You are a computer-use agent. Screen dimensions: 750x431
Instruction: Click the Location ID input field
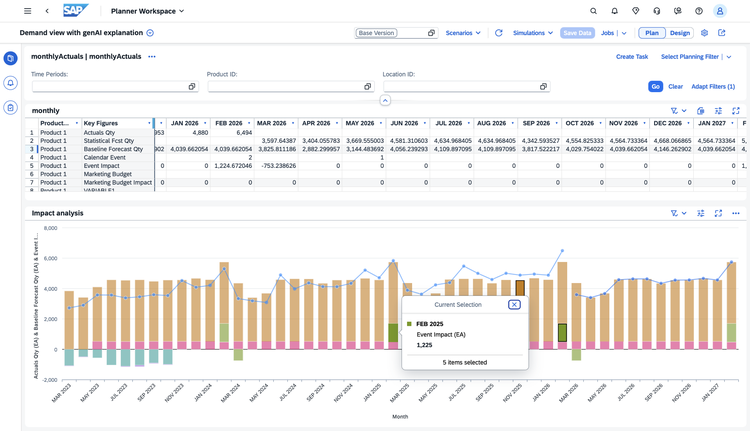click(466, 87)
